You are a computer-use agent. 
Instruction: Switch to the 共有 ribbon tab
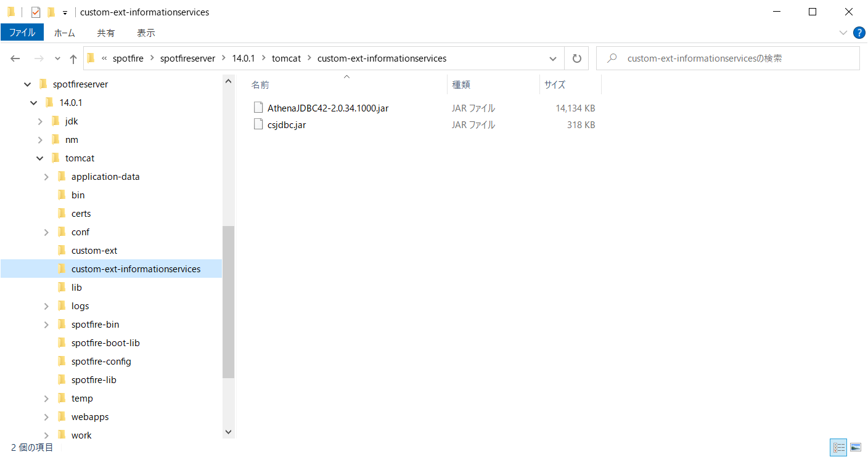106,33
